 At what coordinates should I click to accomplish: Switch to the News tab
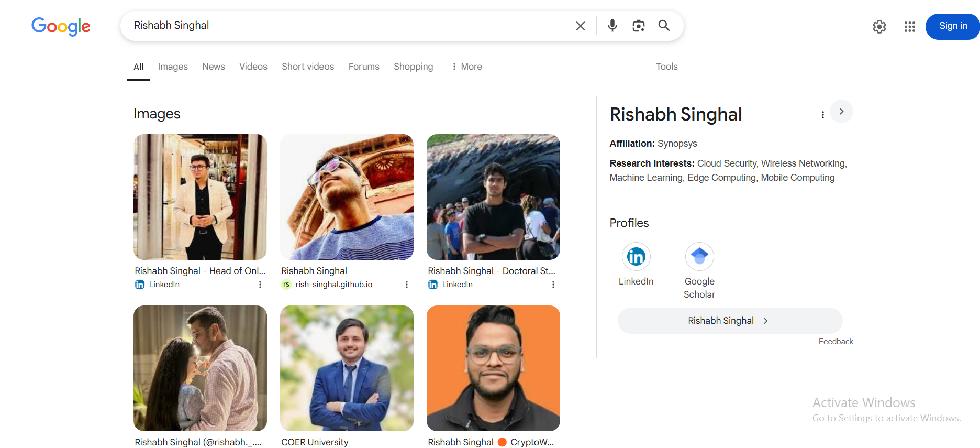[x=214, y=67]
